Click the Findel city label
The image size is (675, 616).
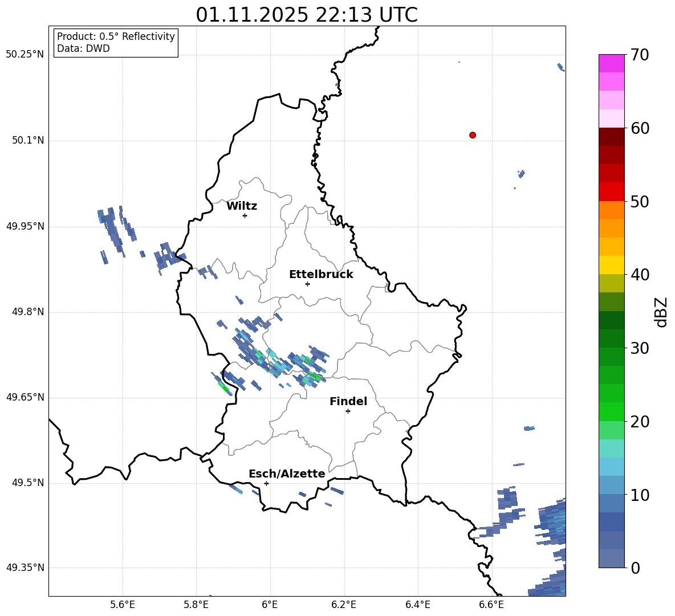coord(348,401)
